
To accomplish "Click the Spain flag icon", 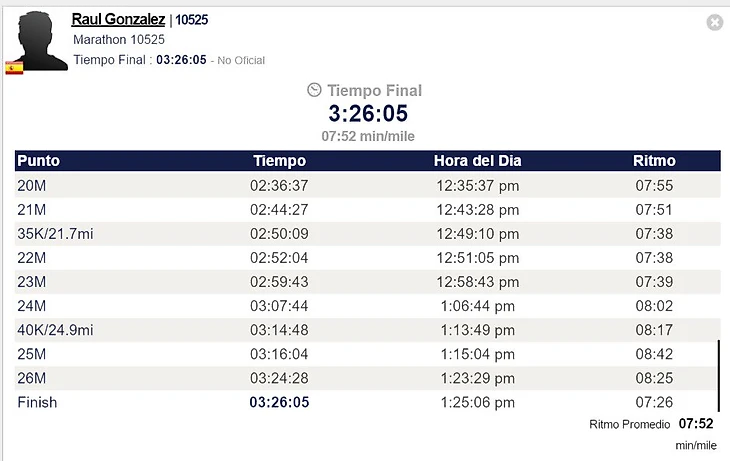I will 14,68.
